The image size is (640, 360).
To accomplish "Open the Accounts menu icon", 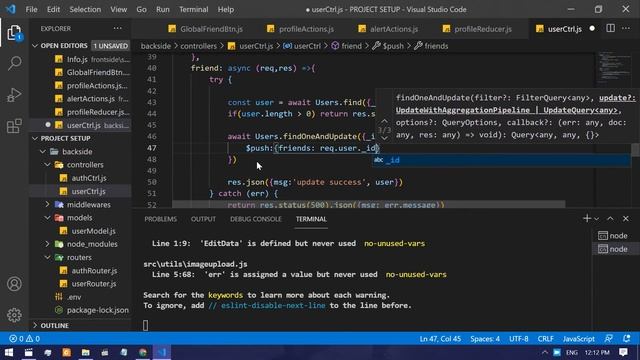I will [14, 284].
